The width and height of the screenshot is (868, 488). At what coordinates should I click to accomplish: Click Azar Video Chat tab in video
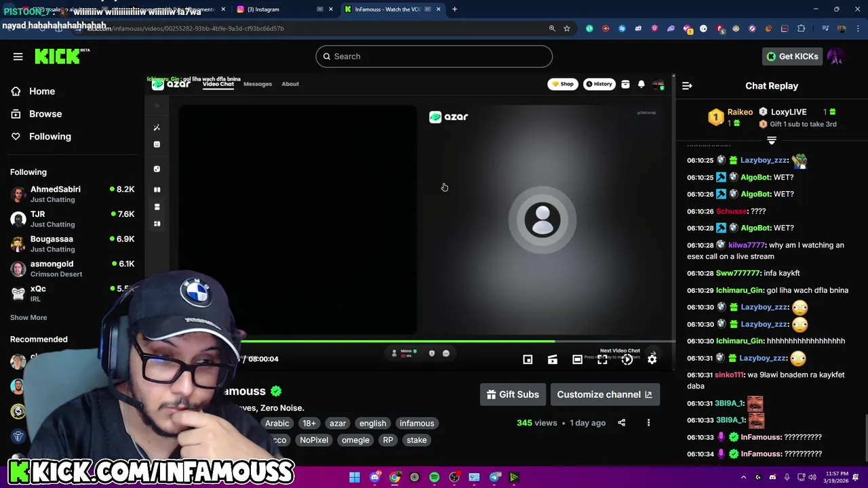tap(218, 84)
